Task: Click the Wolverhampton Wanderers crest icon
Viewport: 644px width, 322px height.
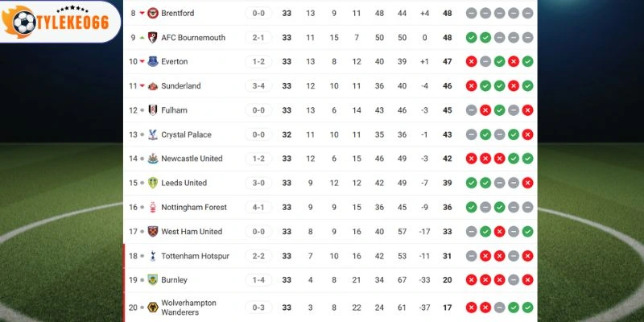Action: point(153,307)
